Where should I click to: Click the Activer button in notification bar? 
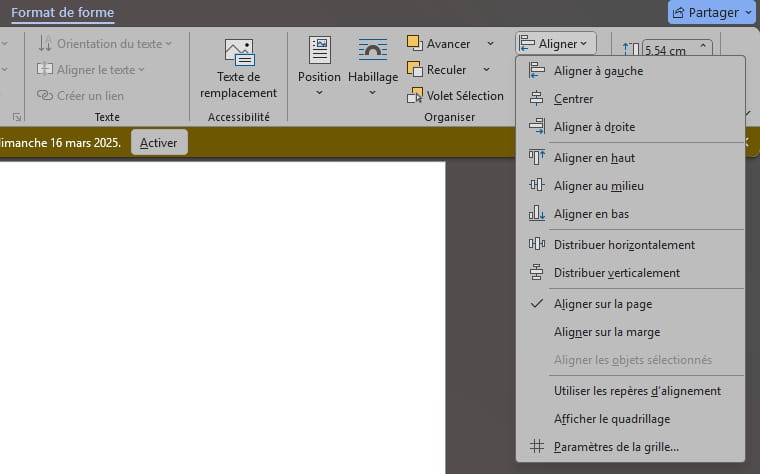(x=159, y=142)
